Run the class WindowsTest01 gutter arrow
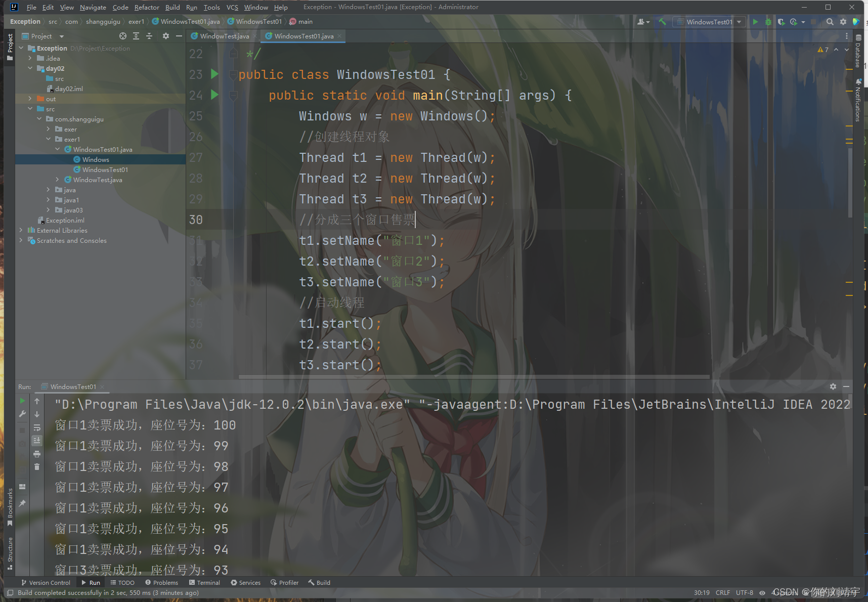868x602 pixels. point(214,74)
